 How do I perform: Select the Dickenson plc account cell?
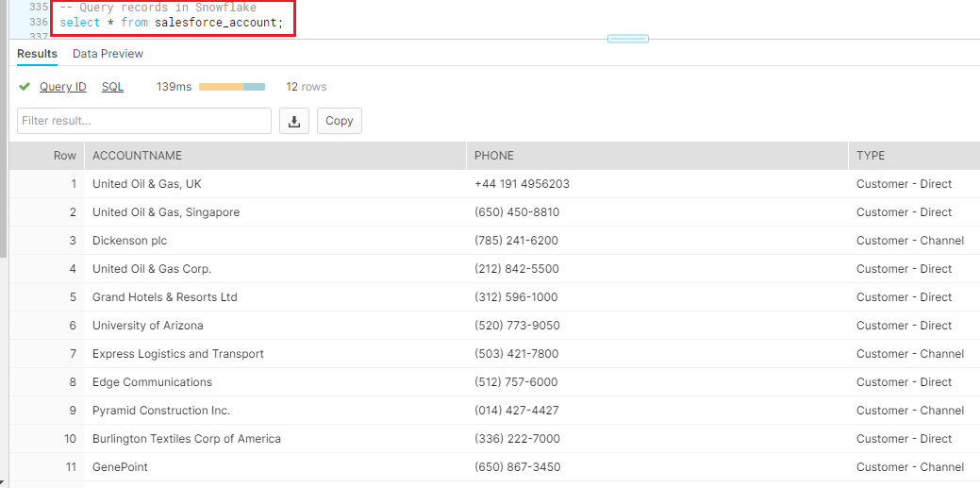click(x=129, y=241)
